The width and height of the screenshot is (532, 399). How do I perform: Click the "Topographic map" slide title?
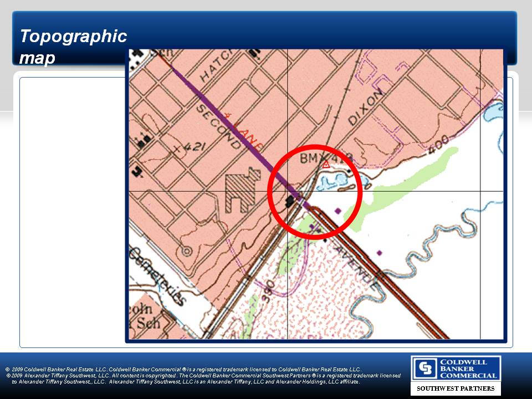point(73,47)
